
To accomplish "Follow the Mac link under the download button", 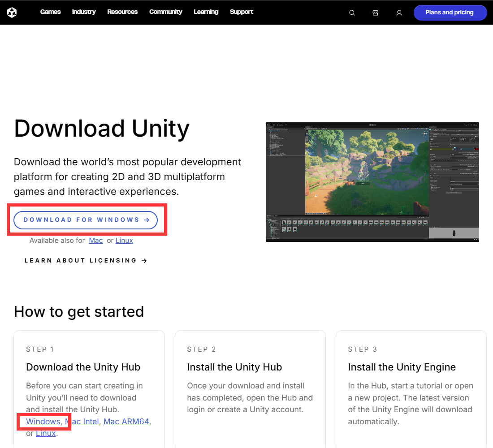I will coord(96,241).
